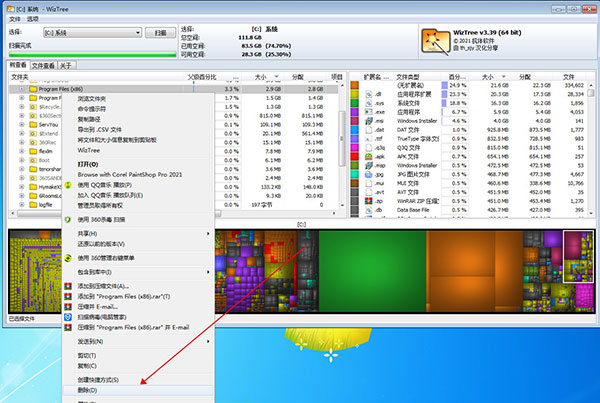Click the QQ音乐 播放 menu icon
This screenshot has width=600, height=403.
[69, 184]
